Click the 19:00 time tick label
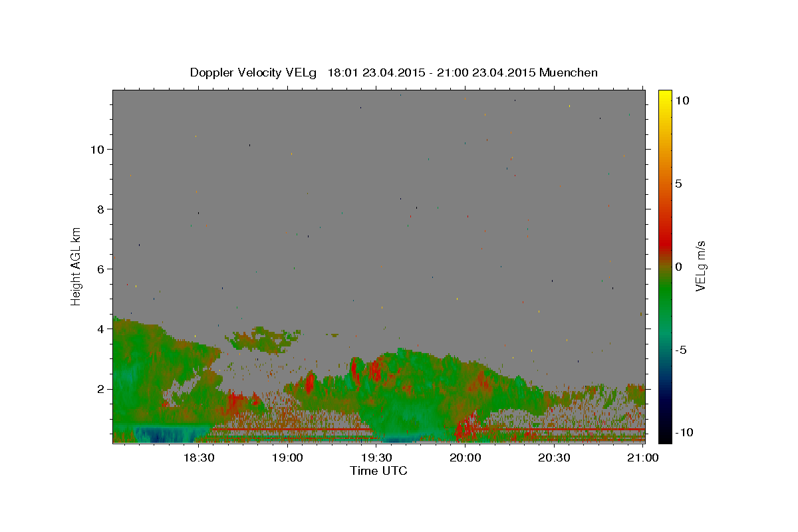The width and height of the screenshot is (798, 532). click(287, 458)
